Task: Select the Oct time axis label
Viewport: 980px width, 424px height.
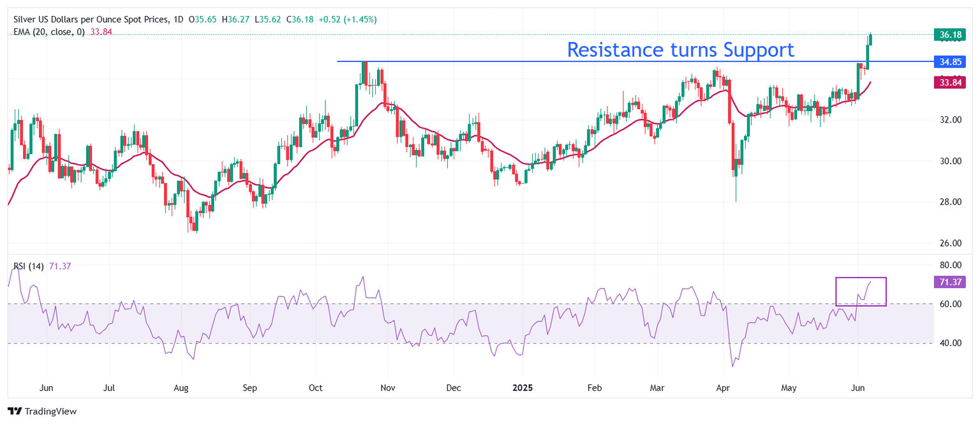Action: [316, 388]
